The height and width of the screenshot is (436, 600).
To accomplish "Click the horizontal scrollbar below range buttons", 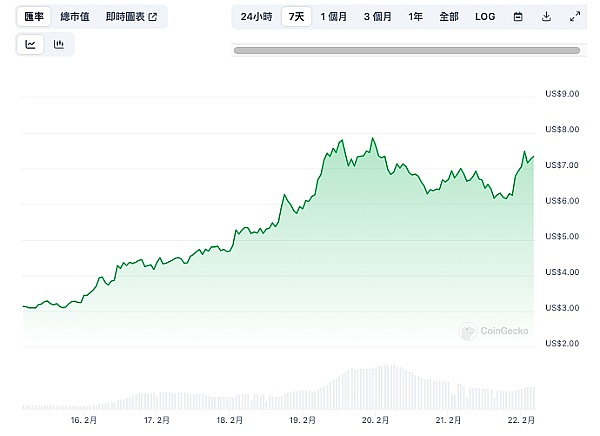I will (x=406, y=49).
